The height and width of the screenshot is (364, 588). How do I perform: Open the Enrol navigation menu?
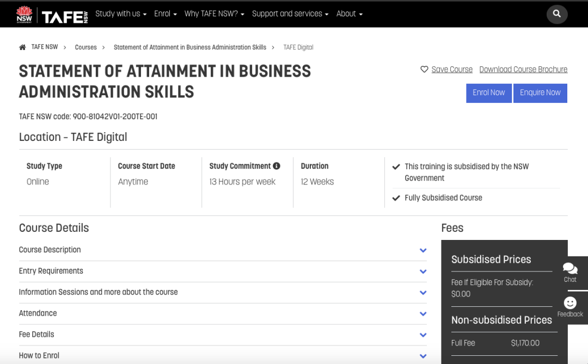click(166, 14)
